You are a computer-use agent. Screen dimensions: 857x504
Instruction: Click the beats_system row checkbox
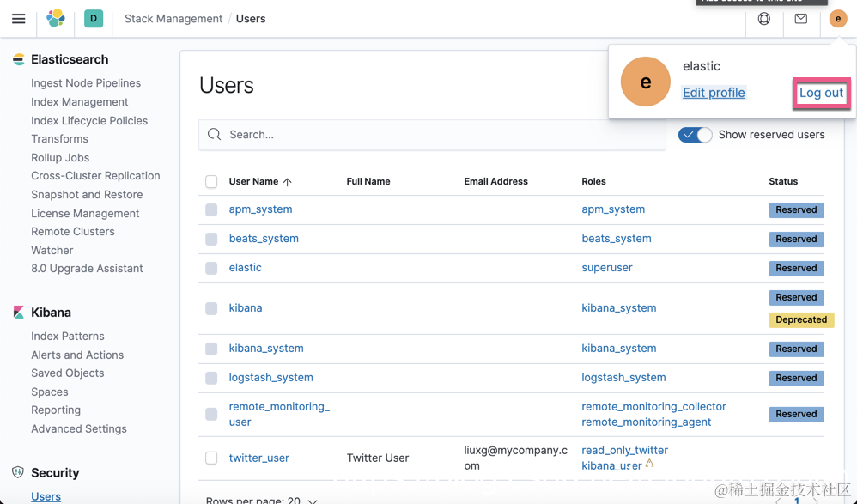tap(211, 239)
